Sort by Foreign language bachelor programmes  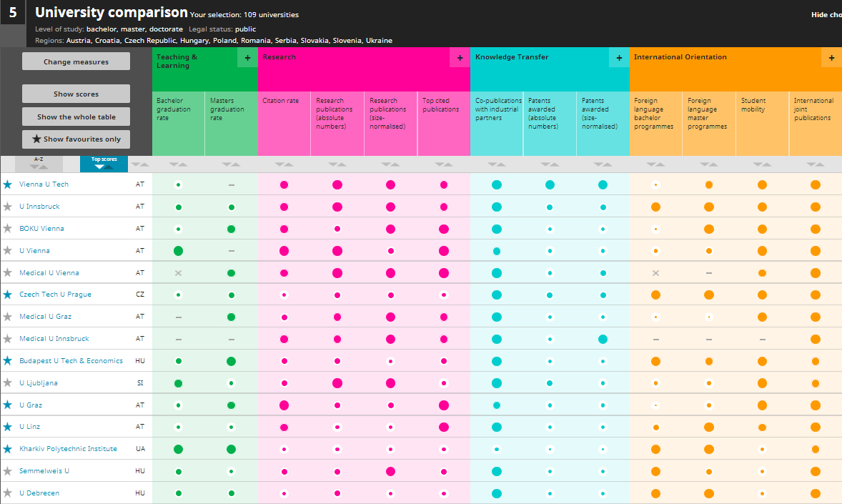[x=655, y=164]
